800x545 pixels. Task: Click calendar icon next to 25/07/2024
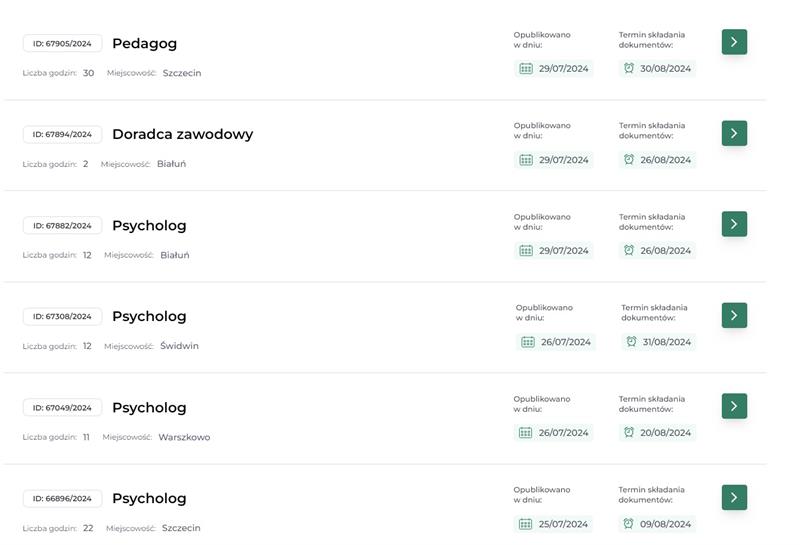526,524
